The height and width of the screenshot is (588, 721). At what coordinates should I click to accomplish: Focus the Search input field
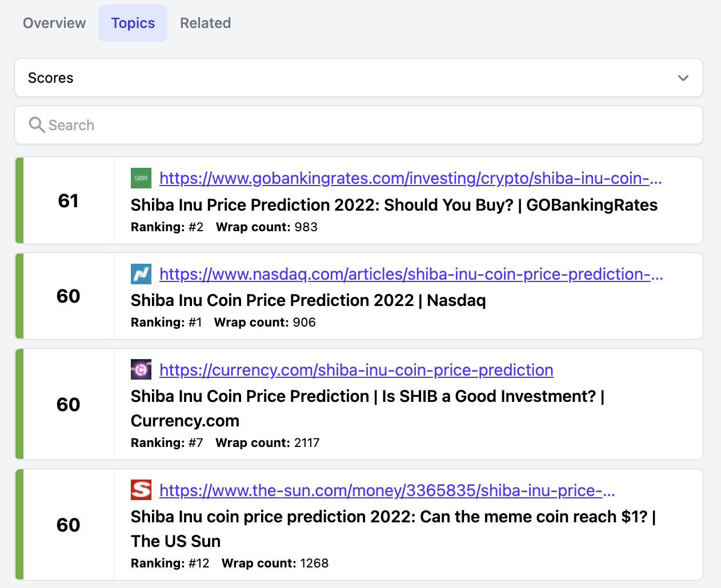[x=359, y=125]
